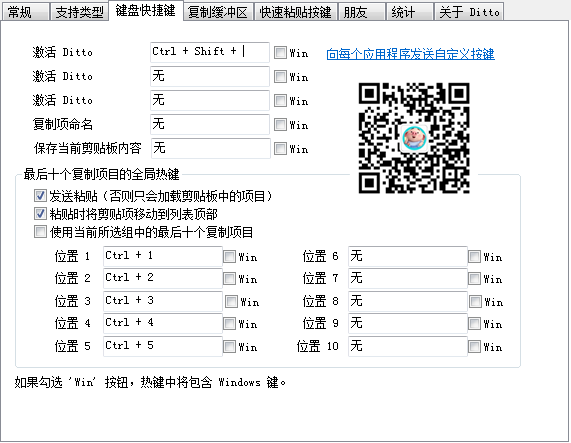
Task: Switch to the 朋友 tab
Action: [x=362, y=12]
